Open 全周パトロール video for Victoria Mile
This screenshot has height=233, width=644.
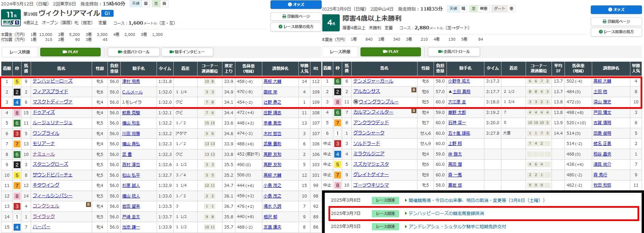(134, 52)
